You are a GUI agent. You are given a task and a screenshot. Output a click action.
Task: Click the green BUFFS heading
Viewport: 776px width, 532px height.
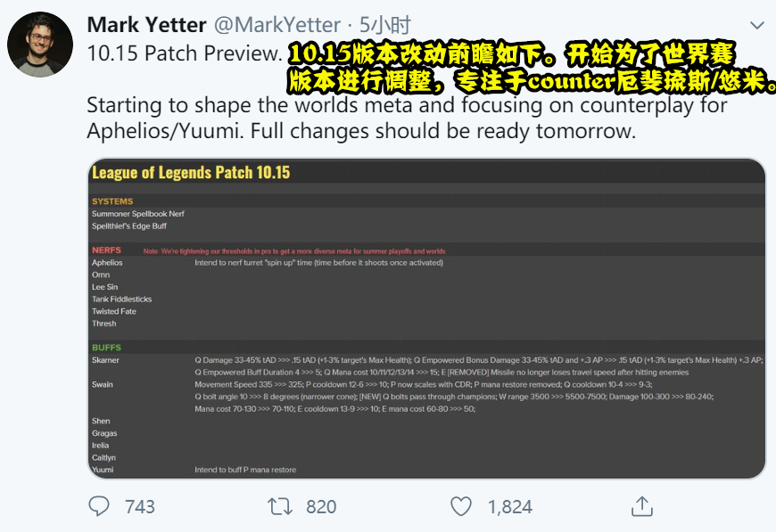tap(106, 348)
